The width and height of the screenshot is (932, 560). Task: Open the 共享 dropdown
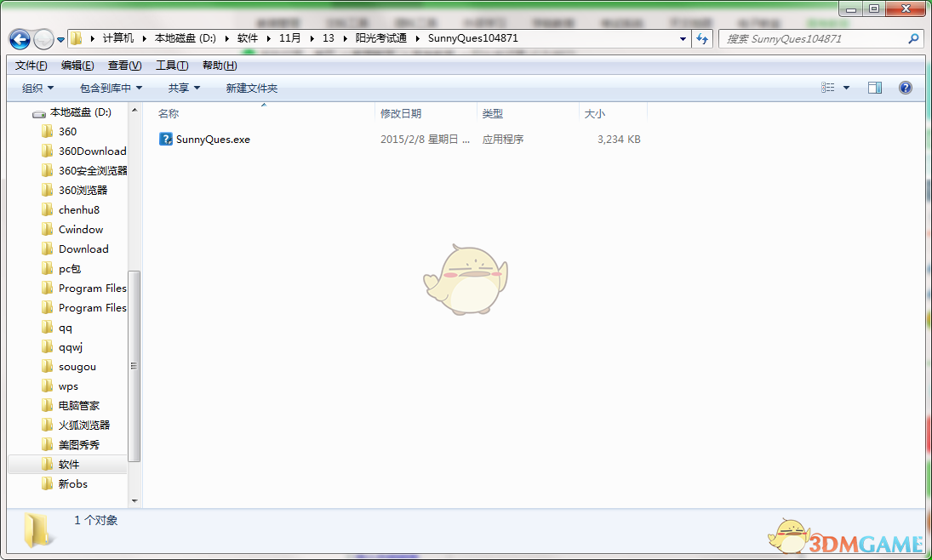(184, 88)
